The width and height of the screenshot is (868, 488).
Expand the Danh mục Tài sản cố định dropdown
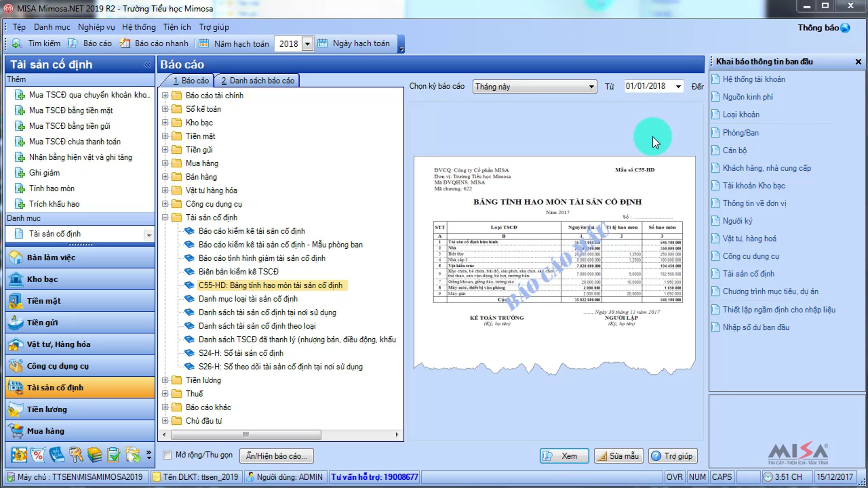point(149,235)
